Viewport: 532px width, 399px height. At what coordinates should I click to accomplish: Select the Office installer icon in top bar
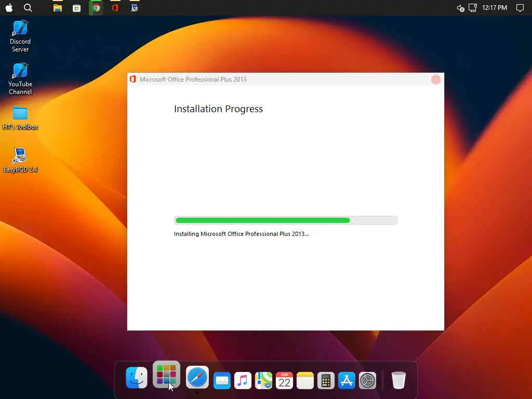[x=115, y=8]
